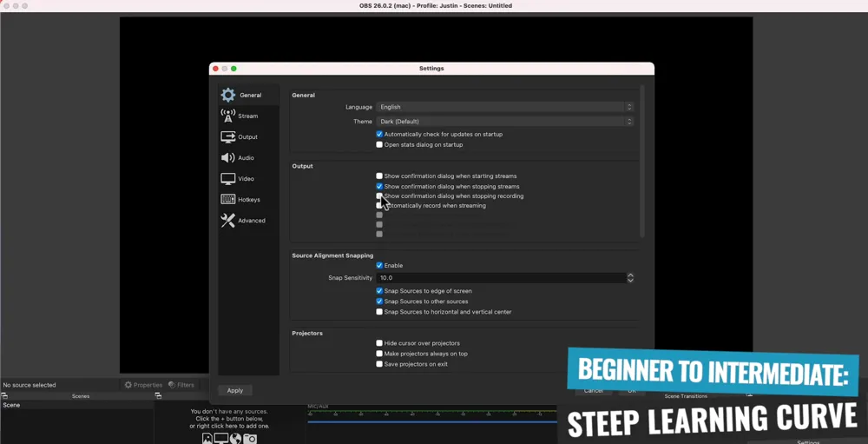Click the Snap Sensitivity stepper arrows

630,278
